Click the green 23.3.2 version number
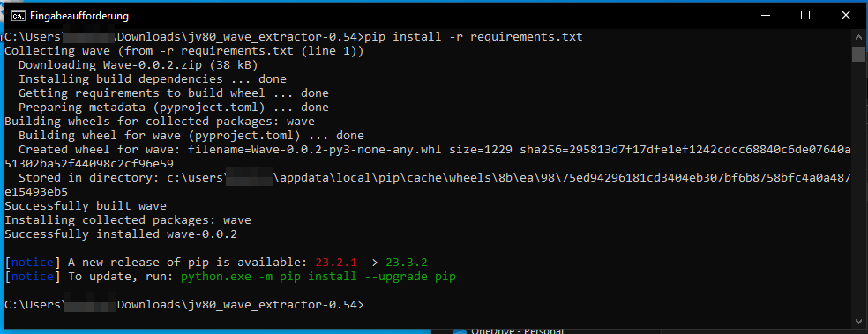868x334 pixels. (x=407, y=262)
